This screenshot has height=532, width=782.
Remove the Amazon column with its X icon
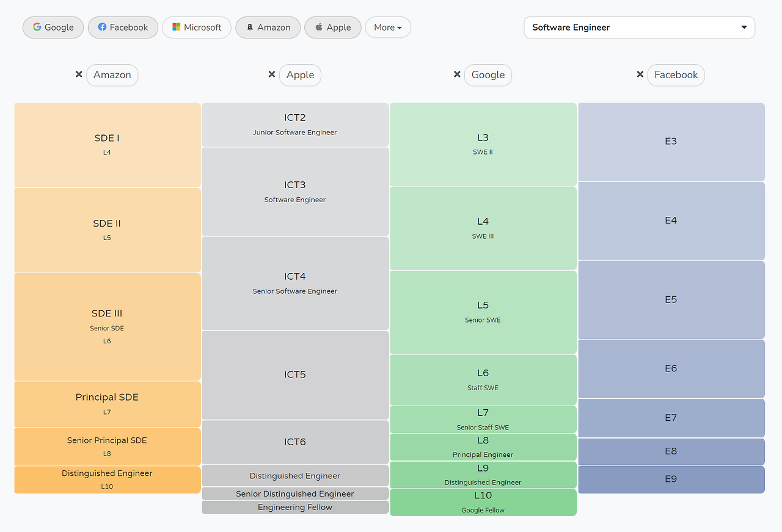[79, 75]
